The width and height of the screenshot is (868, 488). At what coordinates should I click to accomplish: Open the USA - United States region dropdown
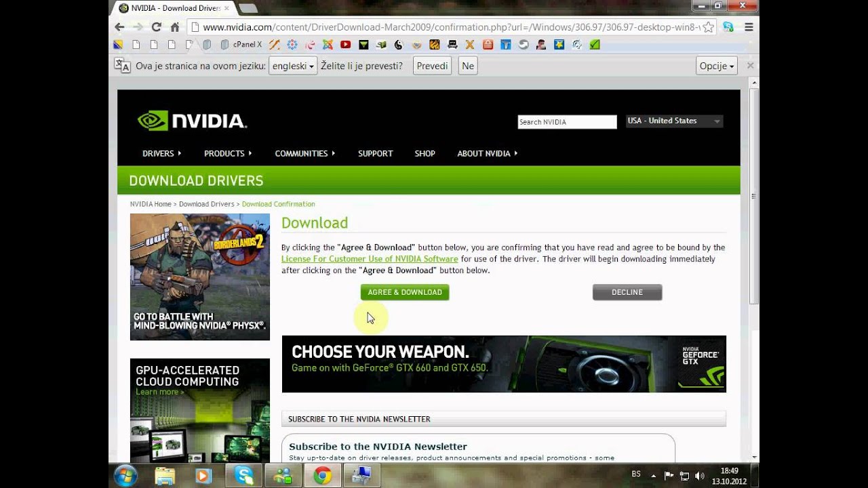(674, 121)
